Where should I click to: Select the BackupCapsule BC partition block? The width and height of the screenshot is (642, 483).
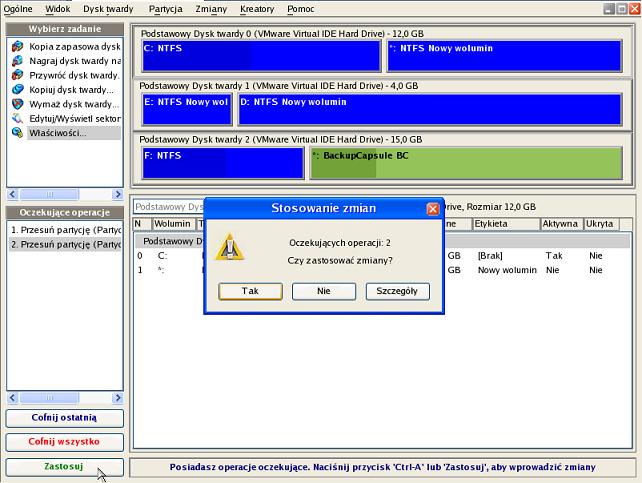[466, 163]
